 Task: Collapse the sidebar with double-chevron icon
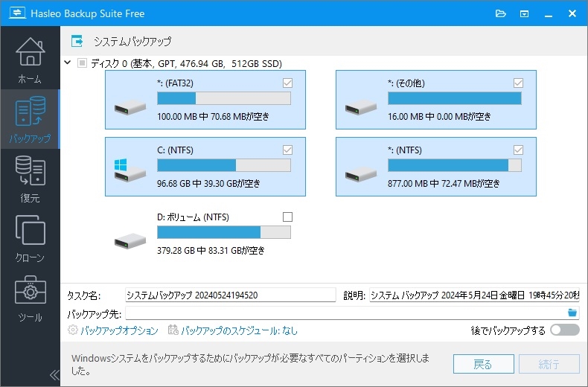point(54,374)
